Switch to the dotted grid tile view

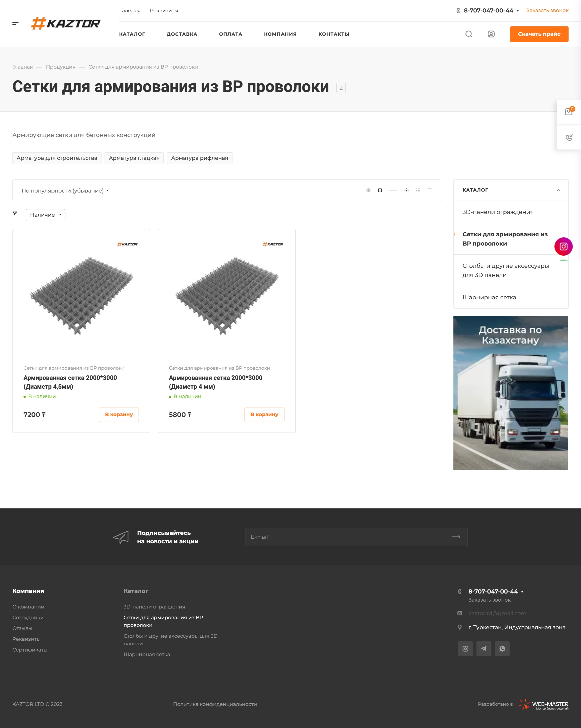click(406, 190)
